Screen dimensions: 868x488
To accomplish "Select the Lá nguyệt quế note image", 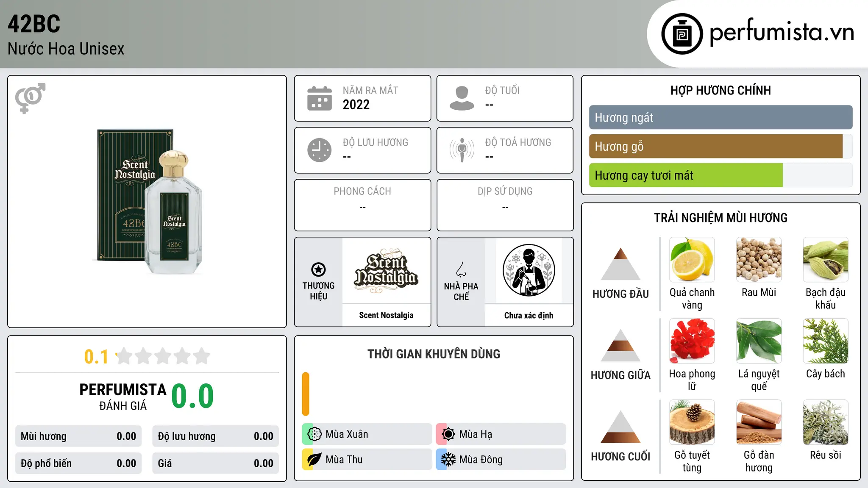I will 759,341.
